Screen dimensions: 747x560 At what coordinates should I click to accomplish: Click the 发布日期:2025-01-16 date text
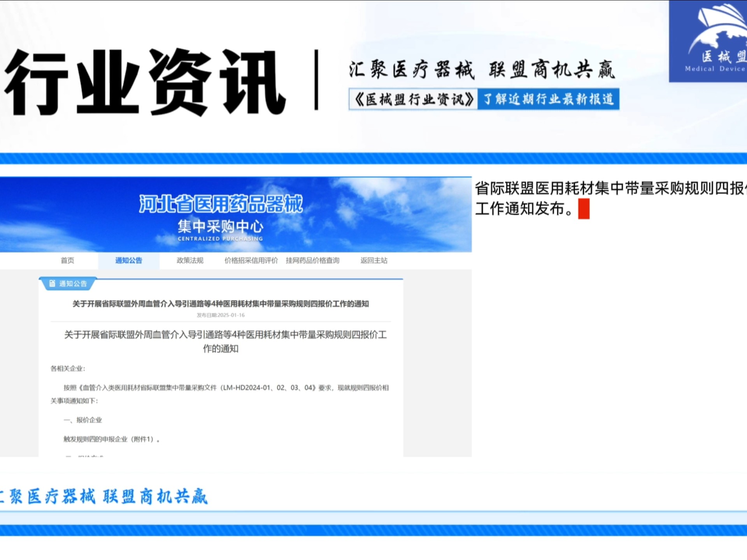(x=221, y=315)
